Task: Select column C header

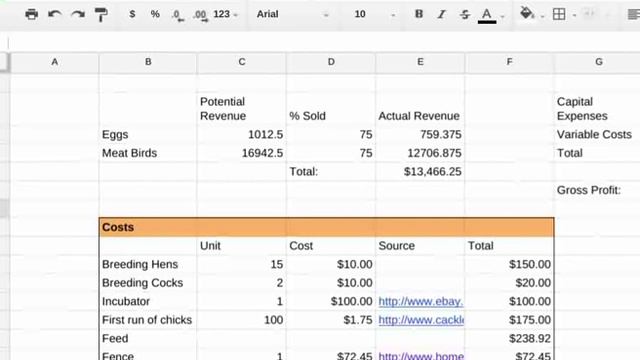Action: tap(242, 62)
